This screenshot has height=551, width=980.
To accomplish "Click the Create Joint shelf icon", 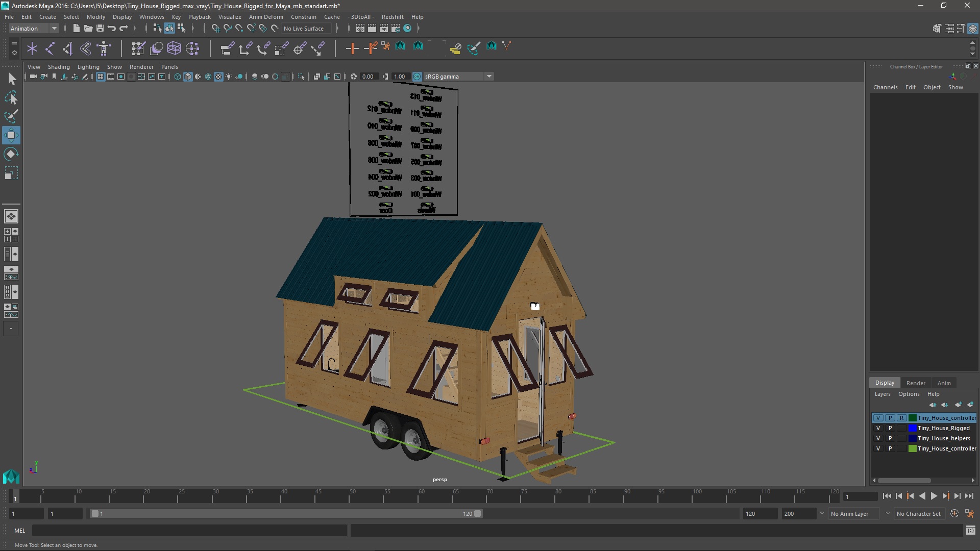I will click(x=50, y=48).
